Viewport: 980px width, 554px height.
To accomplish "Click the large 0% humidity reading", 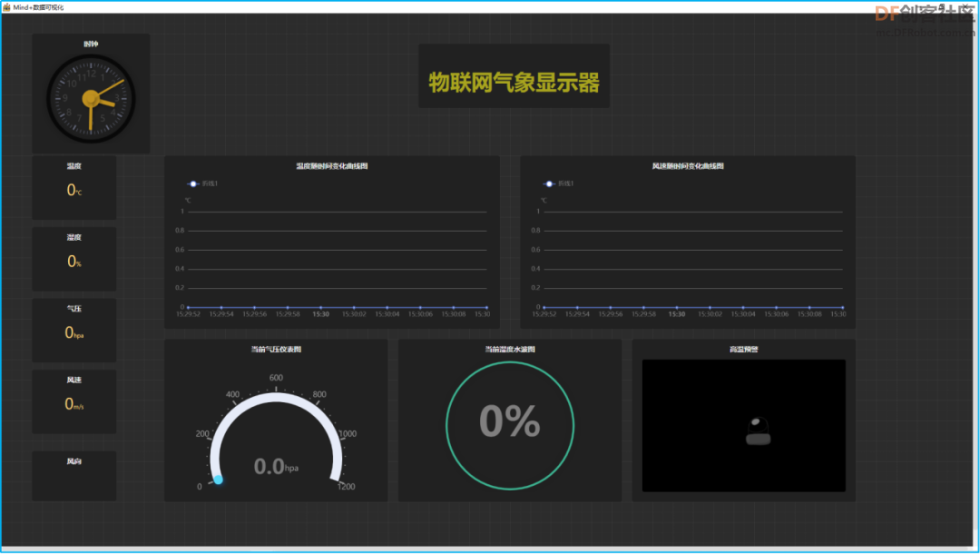I will (510, 420).
